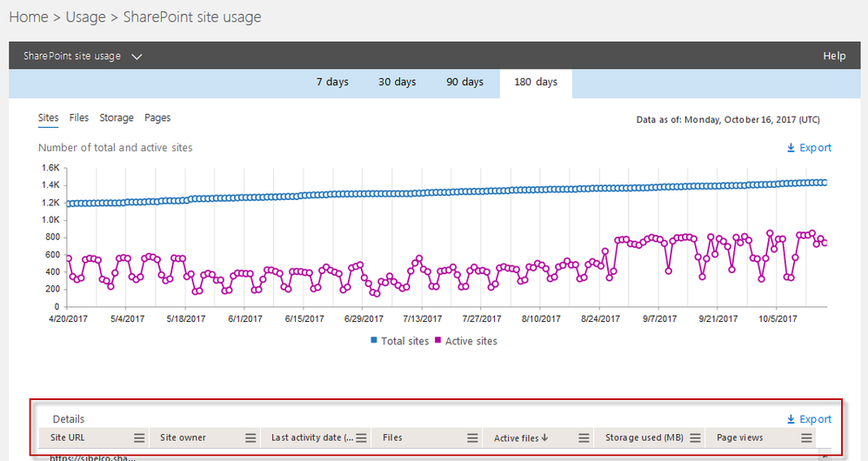This screenshot has height=461, width=868.
Task: Go to Usage breadcrumb
Action: [86, 17]
